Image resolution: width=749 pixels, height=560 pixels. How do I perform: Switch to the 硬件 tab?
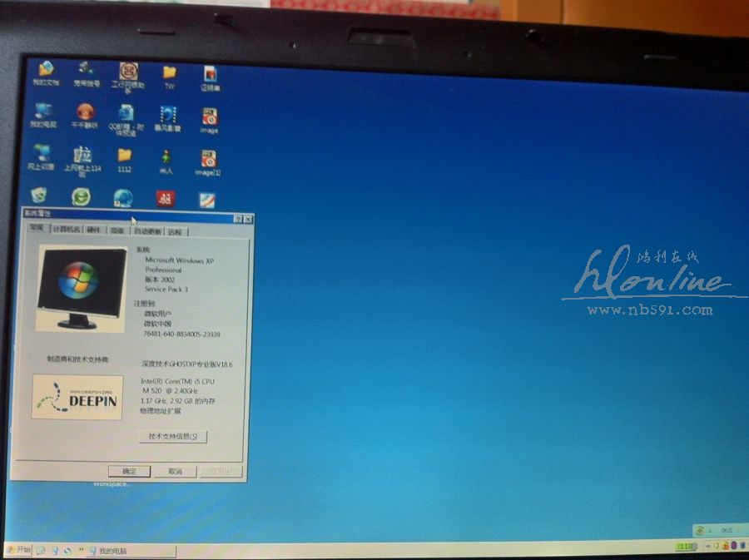(x=93, y=230)
